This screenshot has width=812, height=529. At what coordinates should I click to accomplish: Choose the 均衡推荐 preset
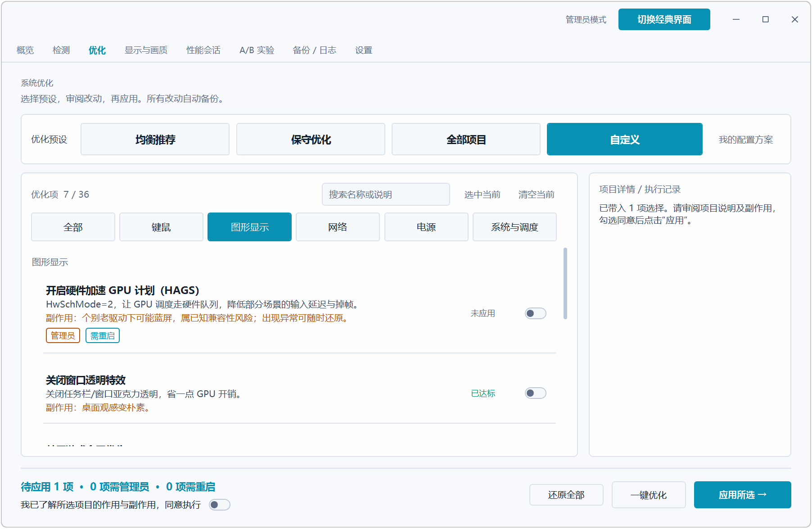click(x=155, y=140)
